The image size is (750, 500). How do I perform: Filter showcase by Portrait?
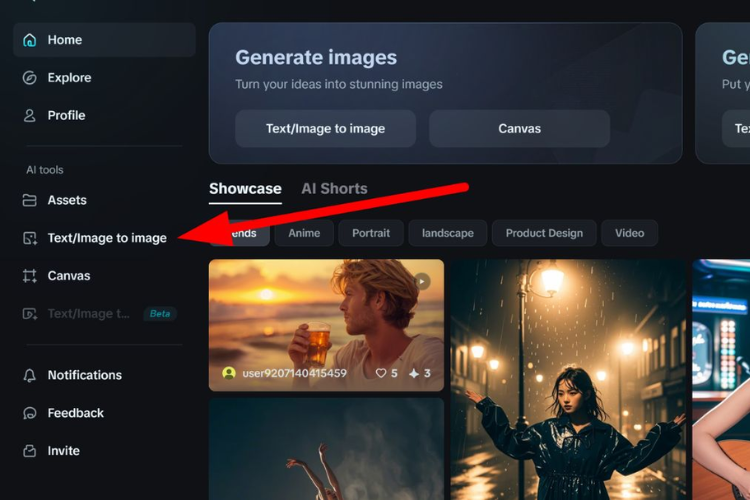pyautogui.click(x=371, y=233)
